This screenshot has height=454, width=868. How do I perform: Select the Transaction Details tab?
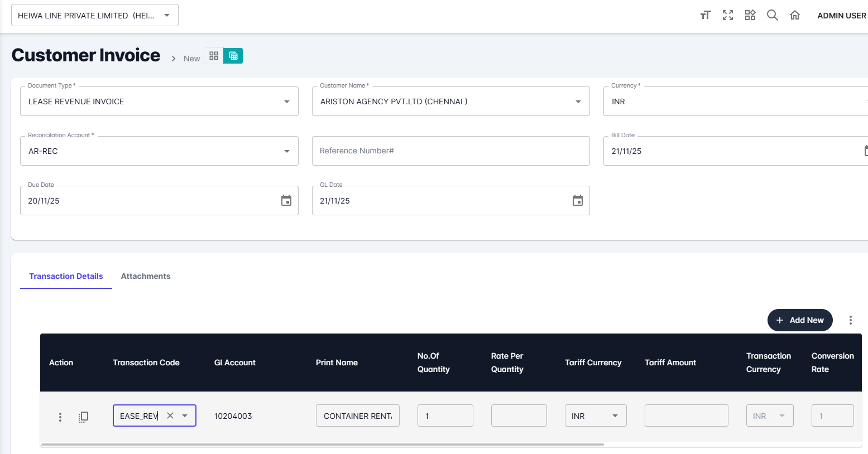(x=66, y=276)
